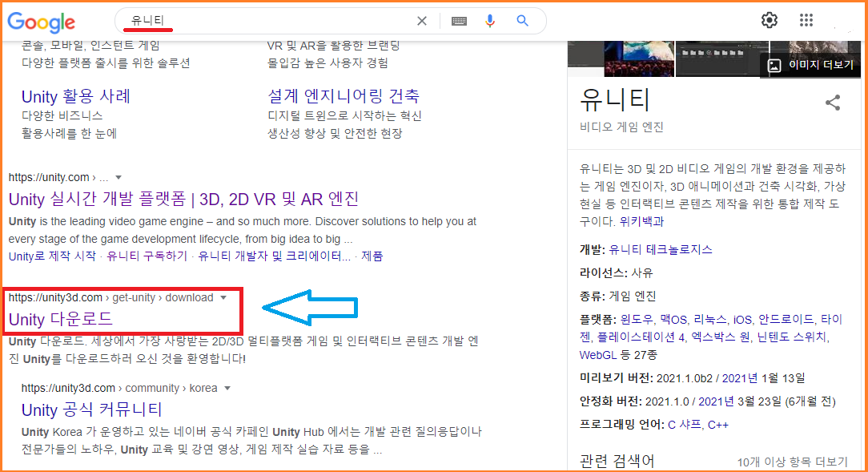The image size is (868, 472).
Task: Open Unity 공식 커뮤니티 result
Action: click(x=91, y=410)
